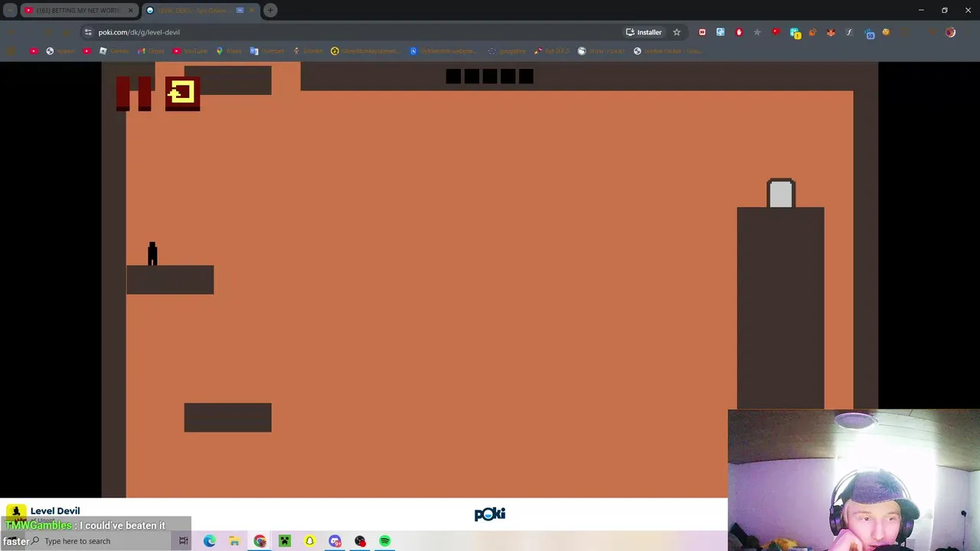Image resolution: width=980 pixels, height=551 pixels.
Task: Open the tab search dropdown button
Action: coord(10,11)
